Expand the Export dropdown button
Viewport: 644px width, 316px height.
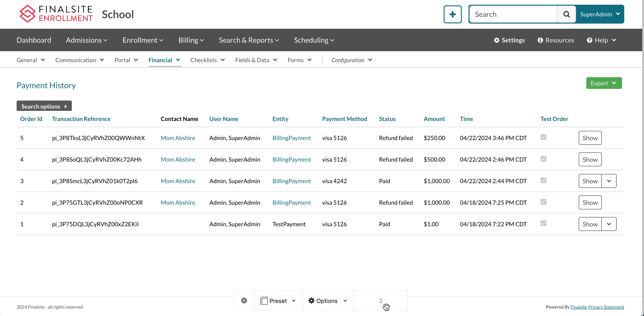604,83
